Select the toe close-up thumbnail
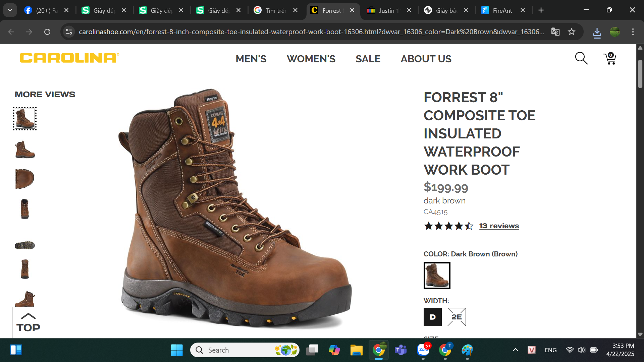The image size is (644, 362). click(x=24, y=179)
